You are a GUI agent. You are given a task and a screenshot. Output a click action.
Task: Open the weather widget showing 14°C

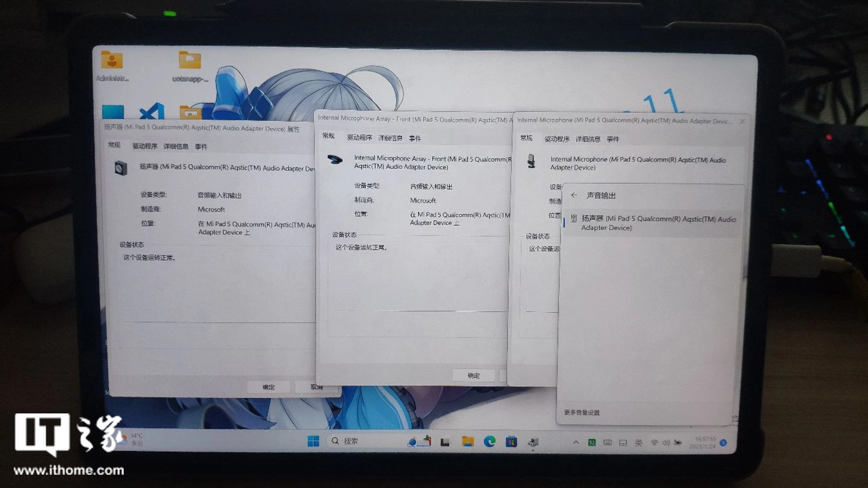point(130,439)
